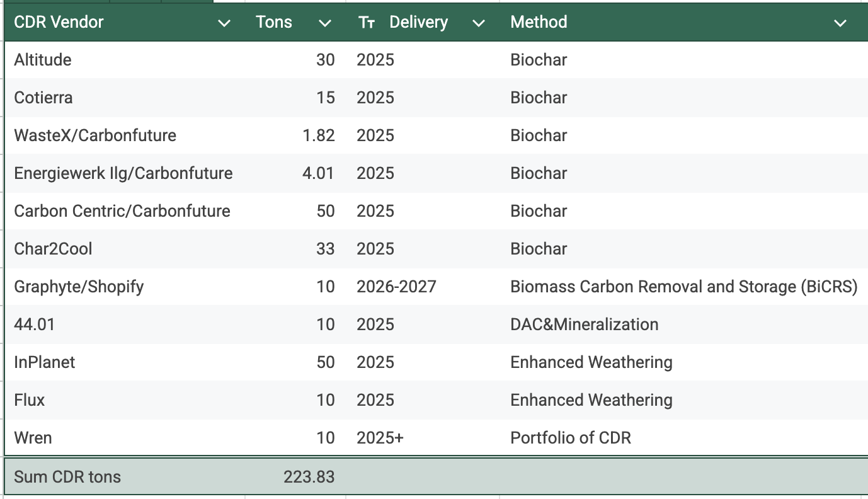
Task: Open the Tons column dropdown arrow
Action: coord(324,23)
